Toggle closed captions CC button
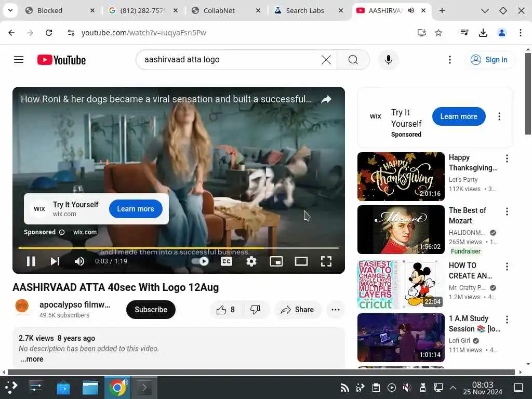The height and width of the screenshot is (399, 532). [227, 261]
